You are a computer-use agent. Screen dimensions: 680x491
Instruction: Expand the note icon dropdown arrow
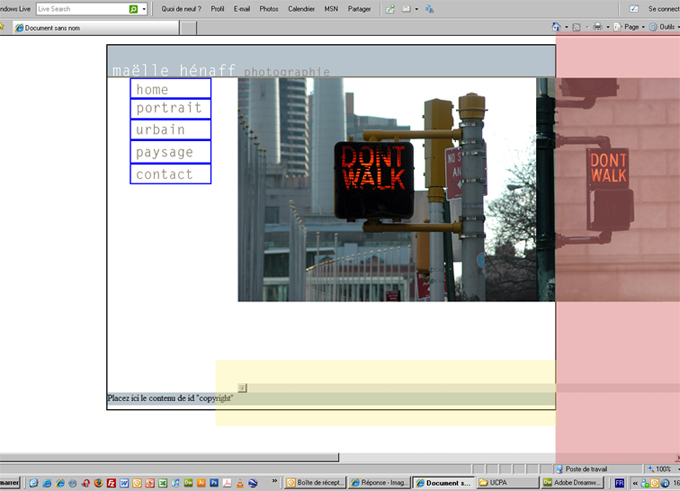(417, 9)
